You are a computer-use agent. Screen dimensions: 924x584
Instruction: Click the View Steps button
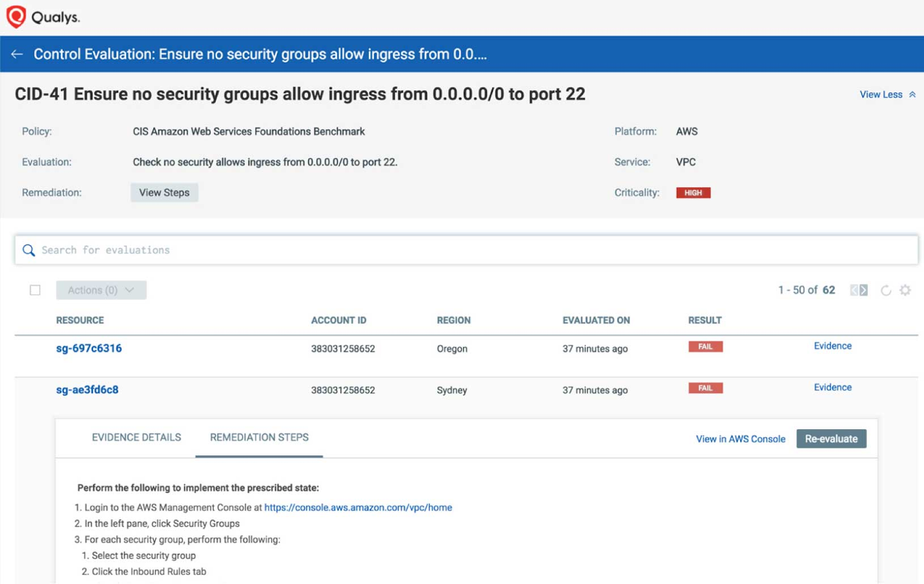pyautogui.click(x=164, y=192)
